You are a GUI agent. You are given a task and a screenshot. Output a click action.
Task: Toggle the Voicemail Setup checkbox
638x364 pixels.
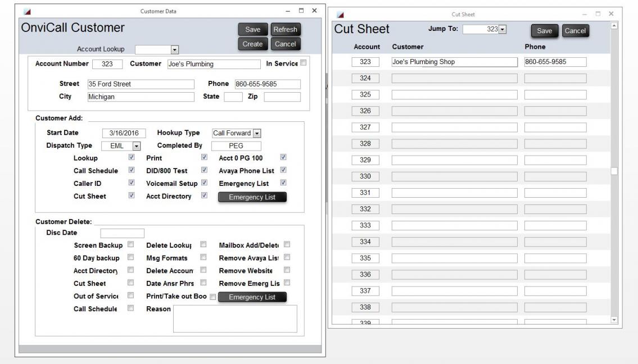pos(204,182)
